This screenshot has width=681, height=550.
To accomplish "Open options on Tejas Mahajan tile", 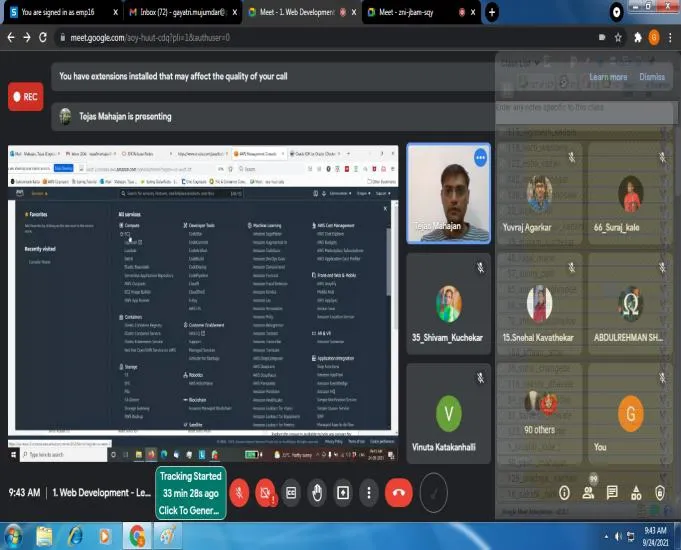I will [480, 157].
